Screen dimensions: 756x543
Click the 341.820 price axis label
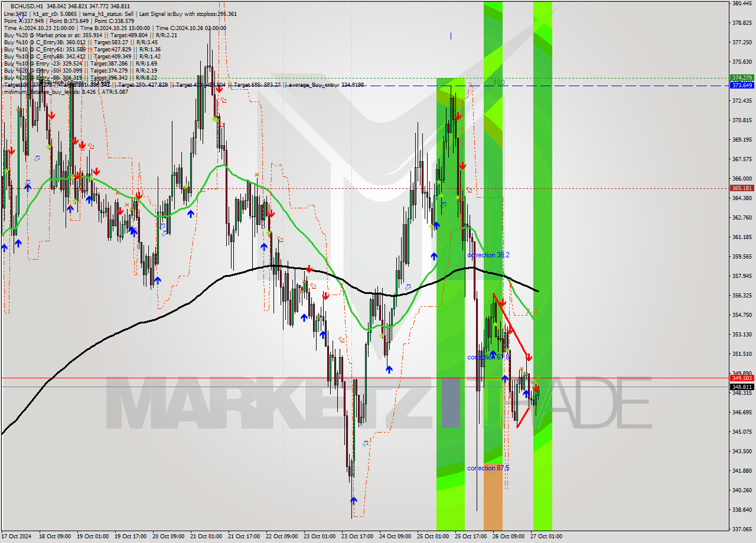pos(742,471)
